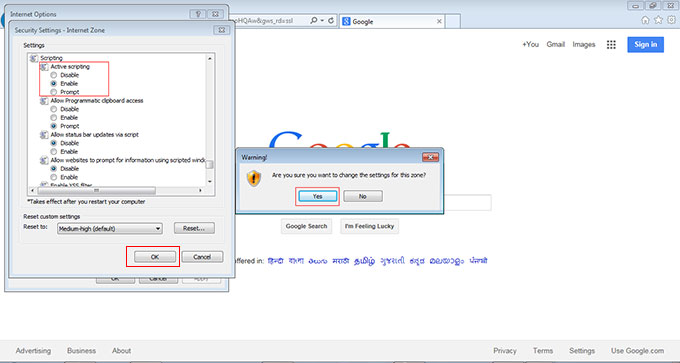Select Prompt under Active scripting

pyautogui.click(x=54, y=92)
